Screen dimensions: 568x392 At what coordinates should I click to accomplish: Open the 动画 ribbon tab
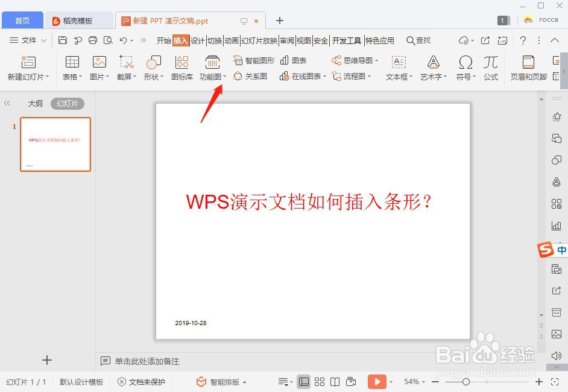[231, 40]
